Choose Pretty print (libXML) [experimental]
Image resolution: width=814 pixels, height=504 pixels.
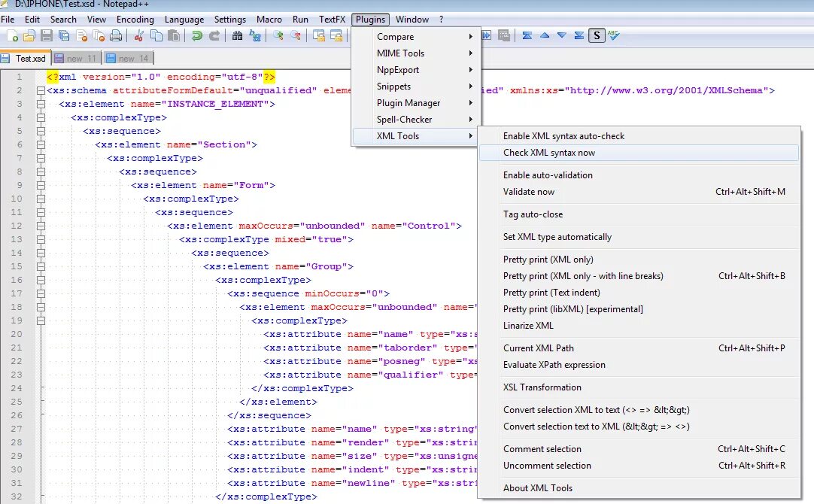pos(639,309)
